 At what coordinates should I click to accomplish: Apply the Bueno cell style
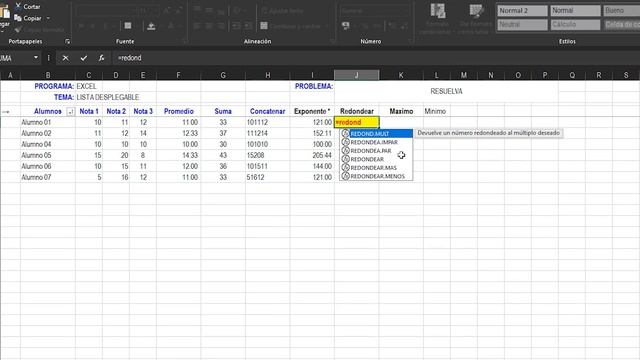click(621, 11)
